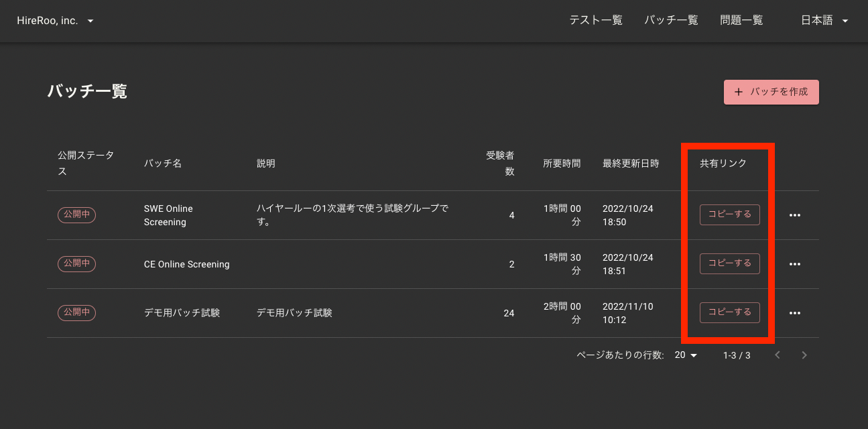Go to previous page of batches
The height and width of the screenshot is (429, 868).
(778, 355)
